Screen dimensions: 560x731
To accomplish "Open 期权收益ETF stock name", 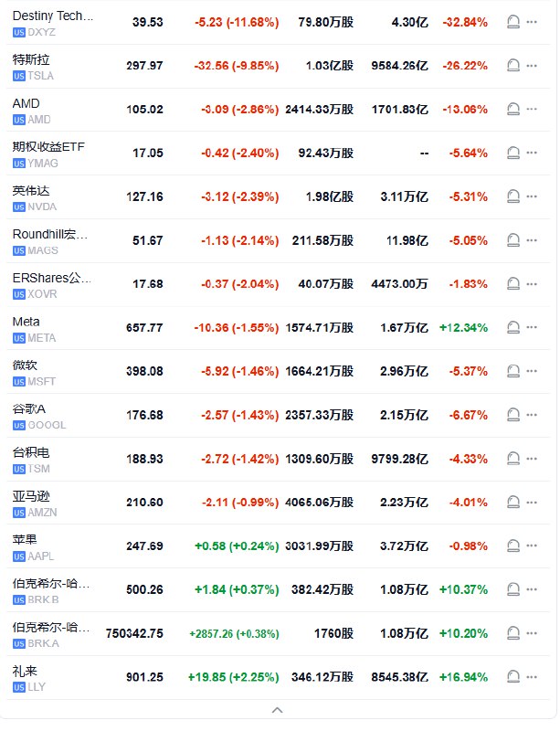I will [x=48, y=147].
